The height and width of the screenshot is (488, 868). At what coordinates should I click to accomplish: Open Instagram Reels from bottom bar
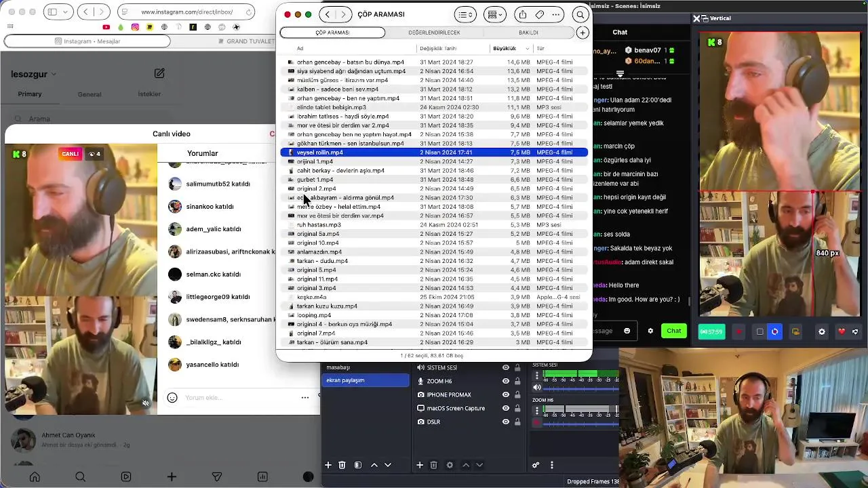pyautogui.click(x=126, y=477)
